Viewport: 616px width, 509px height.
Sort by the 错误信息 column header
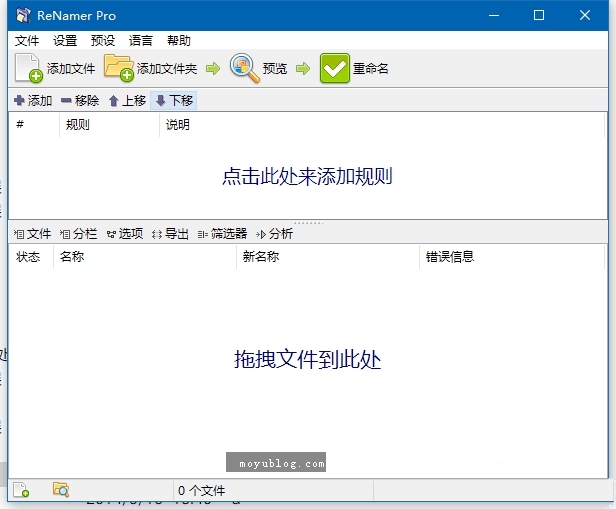coord(512,257)
